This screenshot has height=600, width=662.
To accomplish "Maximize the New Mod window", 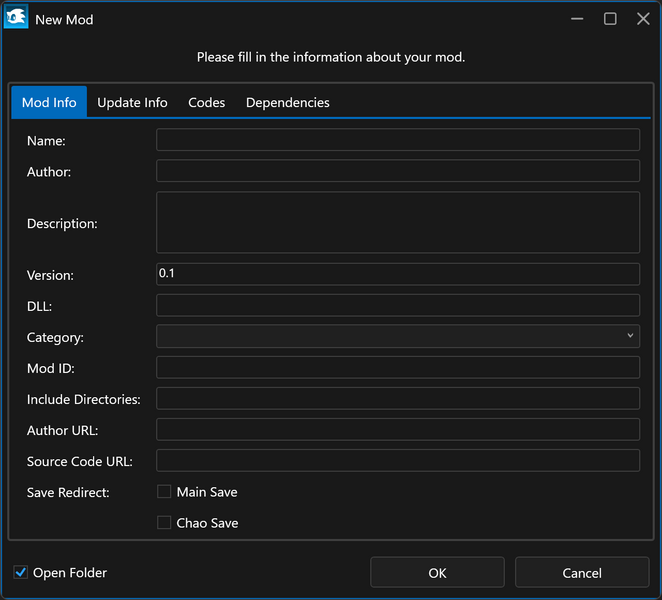I will (x=610, y=19).
